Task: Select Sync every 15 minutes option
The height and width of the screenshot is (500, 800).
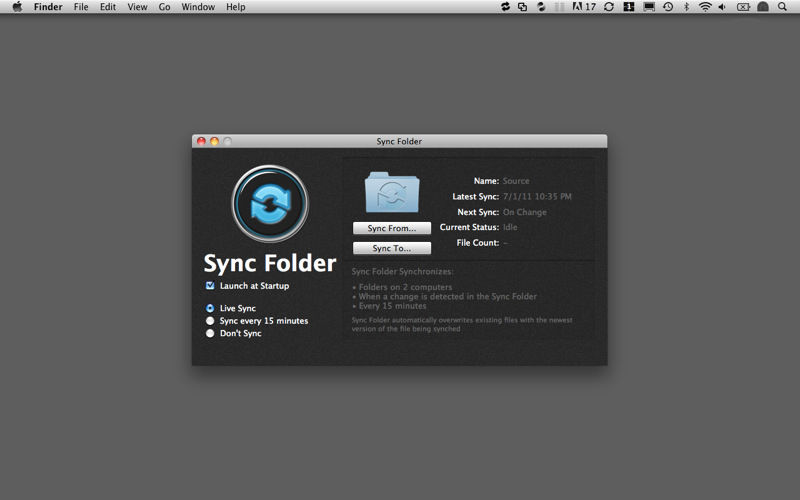Action: click(x=210, y=321)
